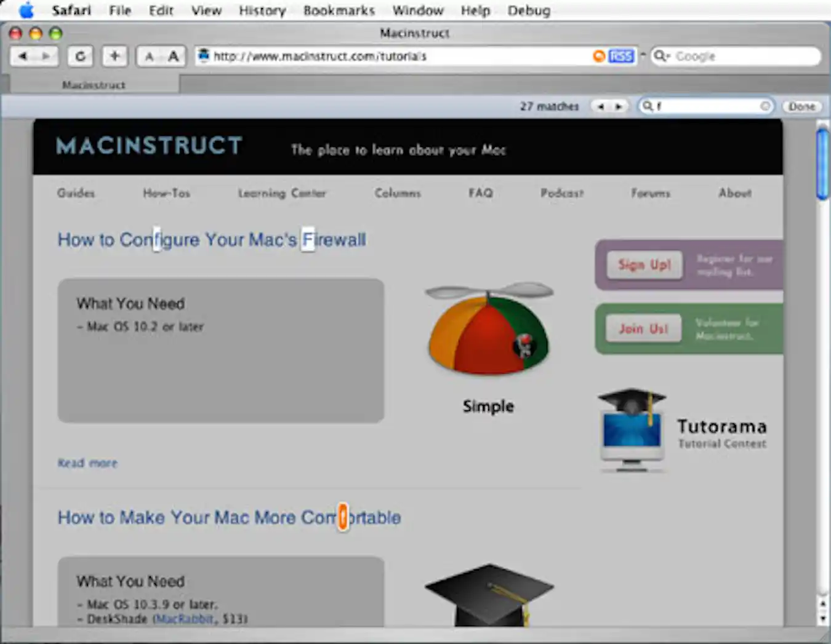Select the Macinstruct tab
Image resolution: width=831 pixels, height=644 pixels.
pos(92,85)
